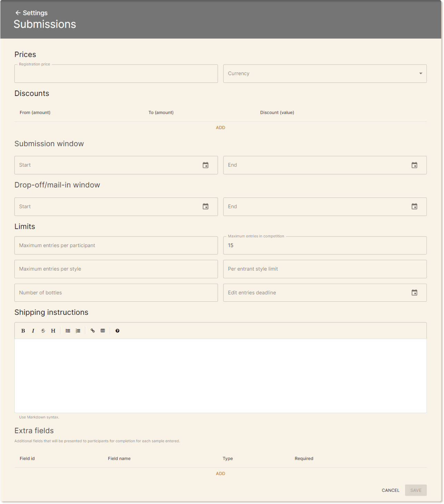Toggle strikethrough in editor toolbar
This screenshot has width=444, height=504.
tap(43, 331)
